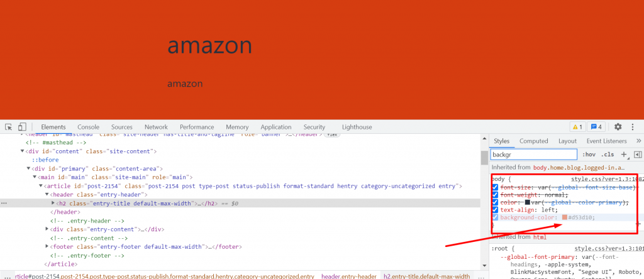Toggle the computed styles sidebar icon
Image resolution: width=644 pixels, height=279 pixels.
[637, 155]
